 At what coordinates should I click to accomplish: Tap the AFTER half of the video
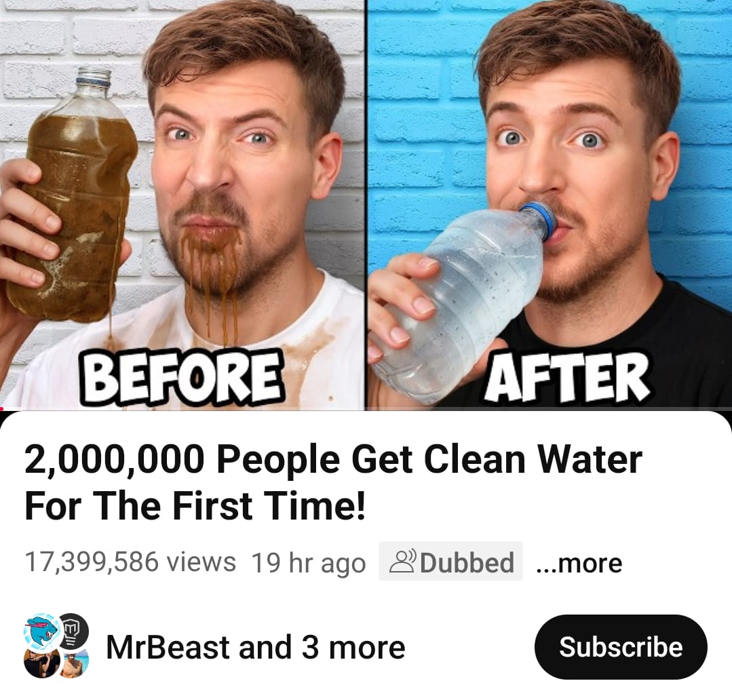(x=550, y=204)
